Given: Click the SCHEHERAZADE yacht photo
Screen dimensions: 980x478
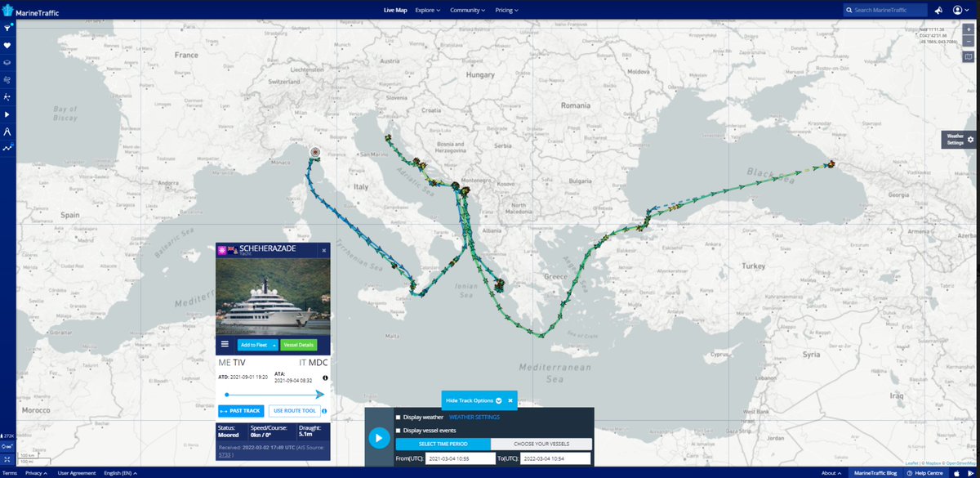Looking at the screenshot, I should point(273,297).
